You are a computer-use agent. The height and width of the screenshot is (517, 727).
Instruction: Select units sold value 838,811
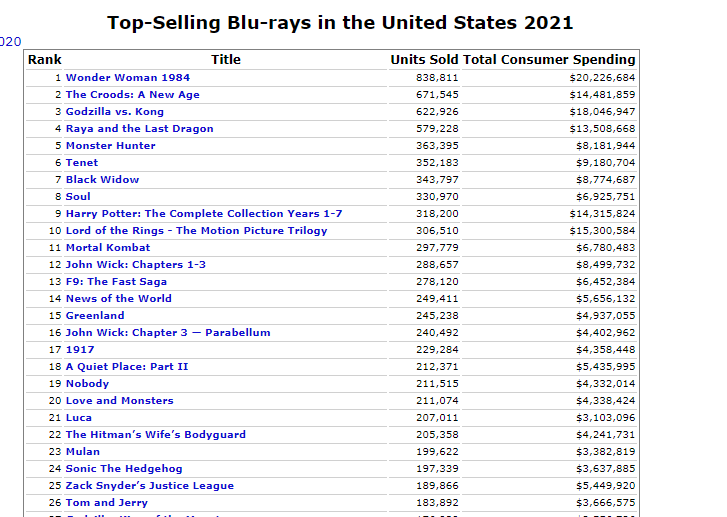pyautogui.click(x=437, y=77)
